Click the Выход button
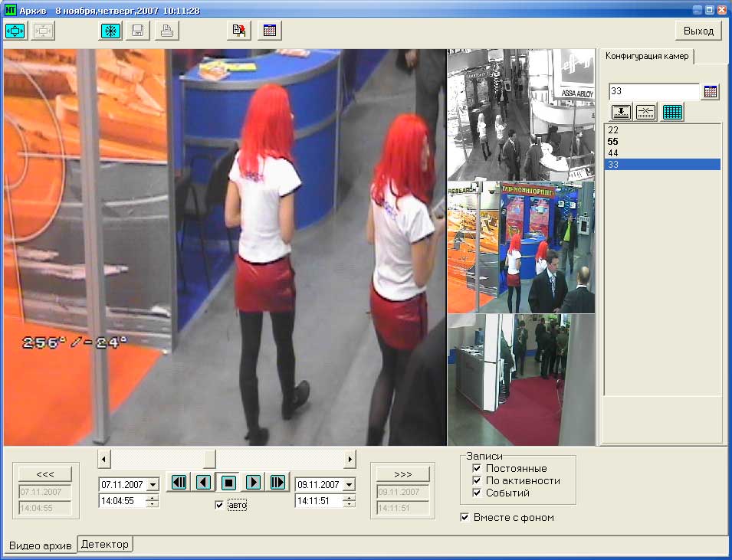The height and width of the screenshot is (560, 732). (x=698, y=31)
